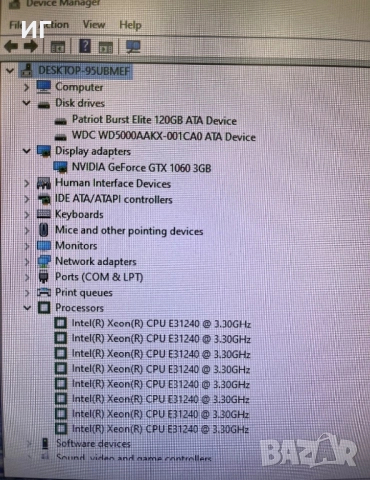The image size is (370, 480).
Task: Collapse the Disk drives node
Action: click(26, 103)
